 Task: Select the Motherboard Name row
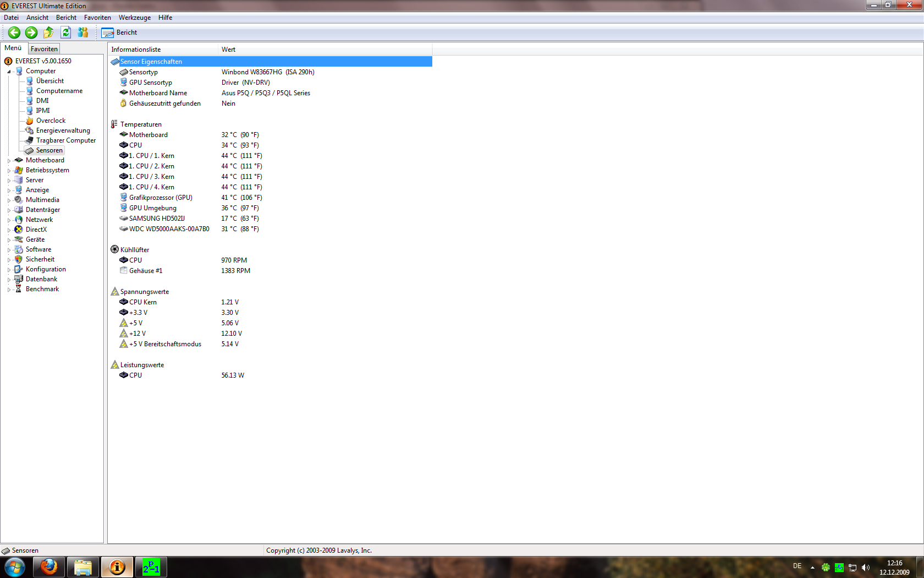click(x=271, y=93)
